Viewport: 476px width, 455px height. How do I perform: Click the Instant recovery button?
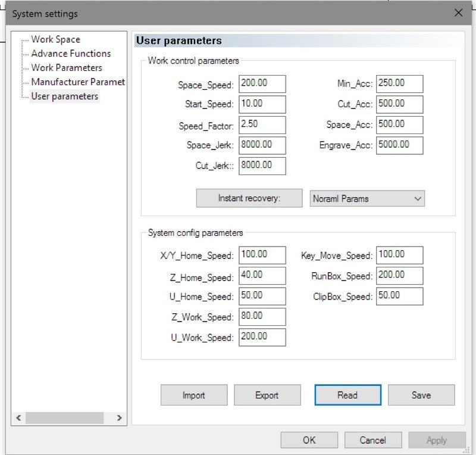pos(249,199)
